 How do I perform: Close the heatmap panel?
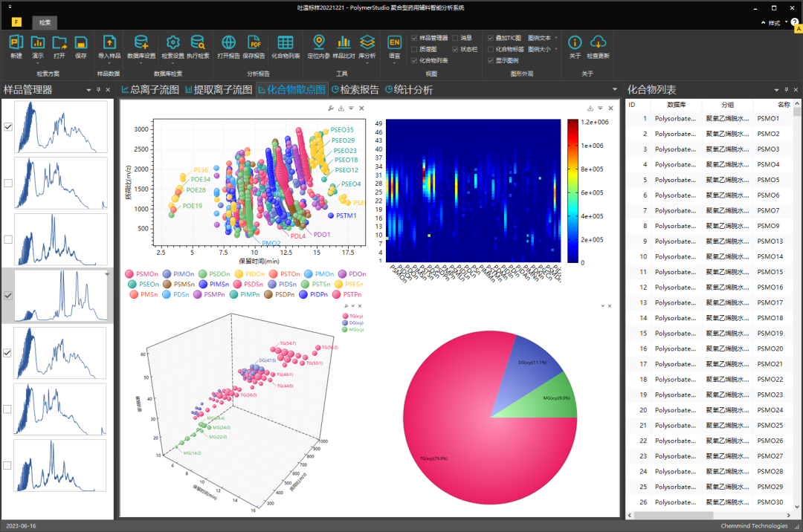coord(610,108)
